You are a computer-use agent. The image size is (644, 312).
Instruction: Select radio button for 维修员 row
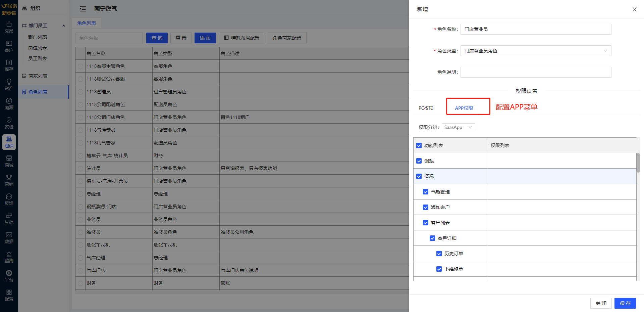[80, 232]
